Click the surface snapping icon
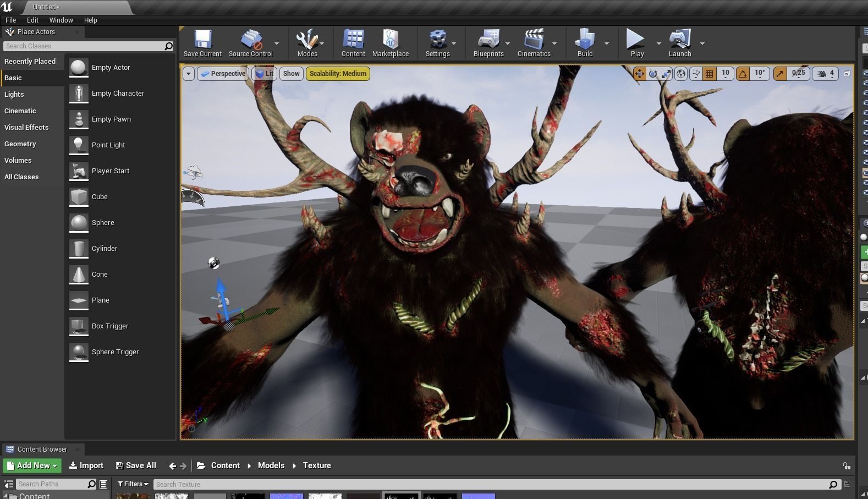The width and height of the screenshot is (868, 499). (696, 74)
